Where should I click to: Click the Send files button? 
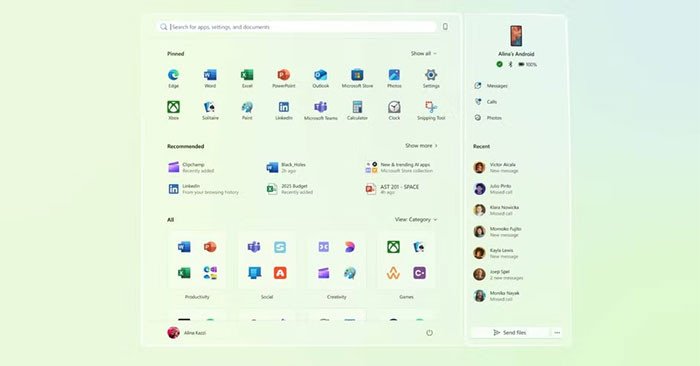pyautogui.click(x=510, y=333)
